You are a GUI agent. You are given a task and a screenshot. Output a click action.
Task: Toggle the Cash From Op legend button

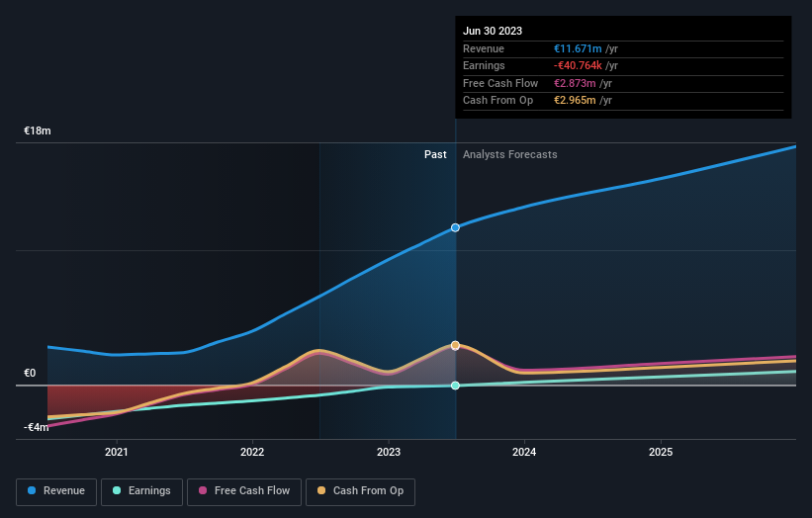[360, 491]
